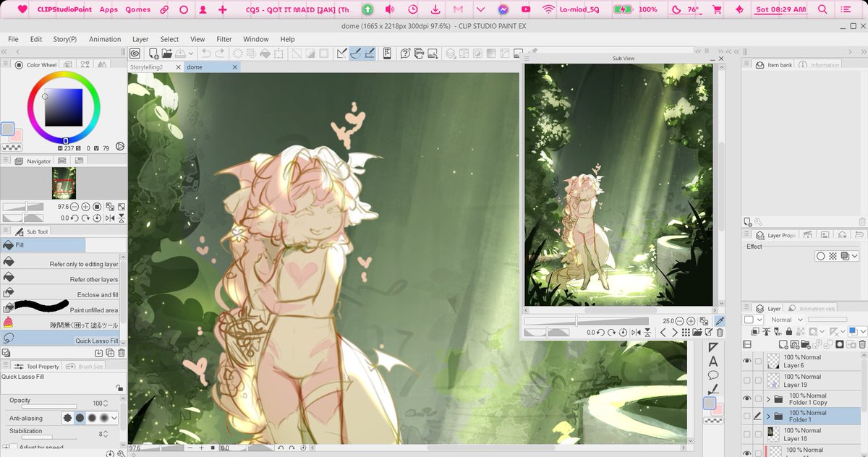Toggle Folder 1 Copy second checkbox
Viewport: 868px width, 457px height.
click(x=758, y=398)
